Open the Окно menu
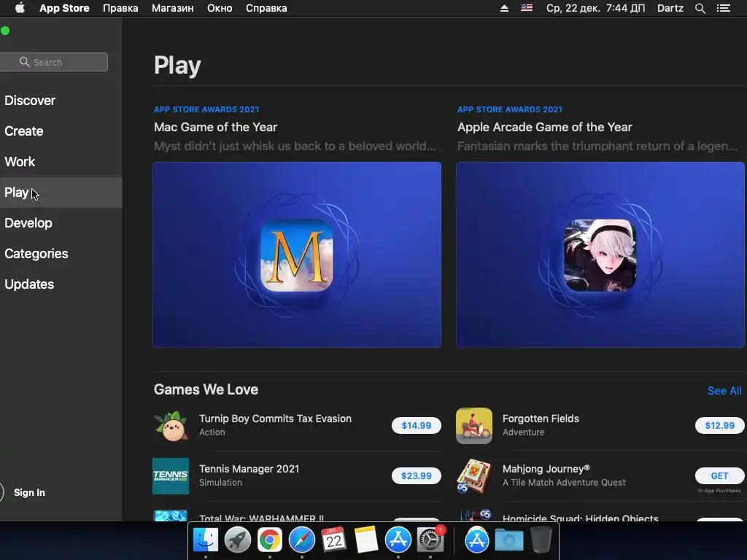 pos(220,8)
